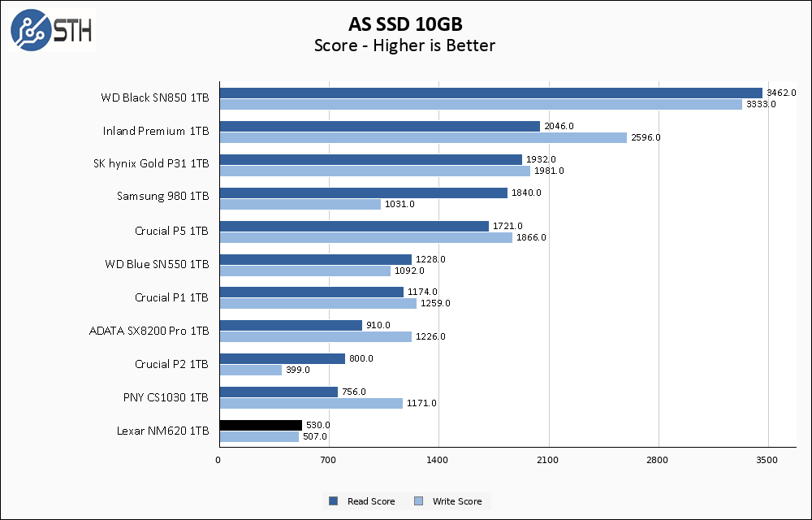This screenshot has width=812, height=520.
Task: Select the WD Blue SN550 1TB label
Action: (157, 263)
